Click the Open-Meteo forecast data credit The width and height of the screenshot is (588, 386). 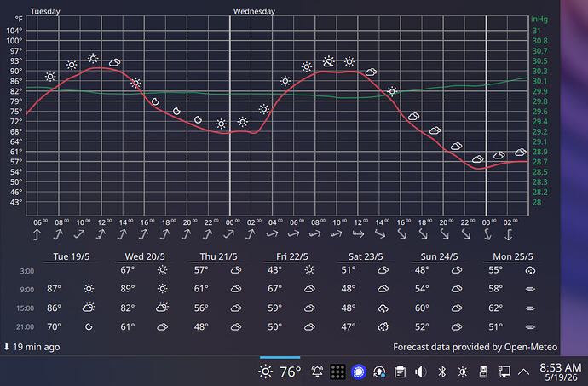coord(476,347)
